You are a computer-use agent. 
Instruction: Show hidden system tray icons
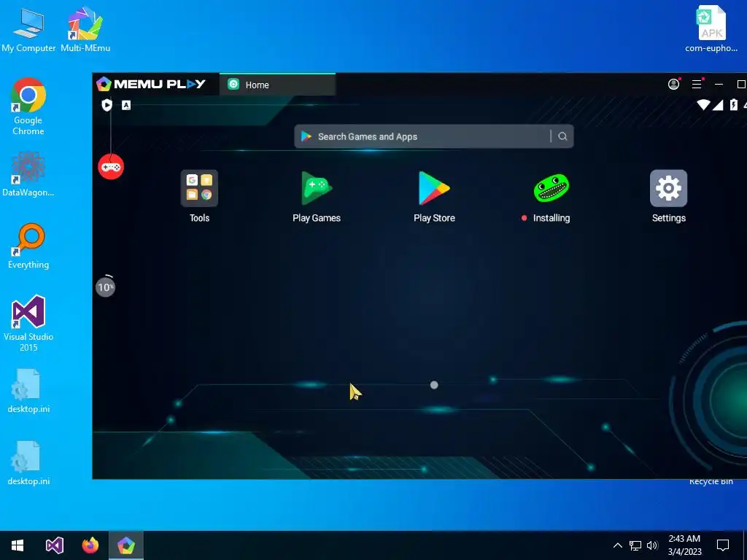point(617,545)
